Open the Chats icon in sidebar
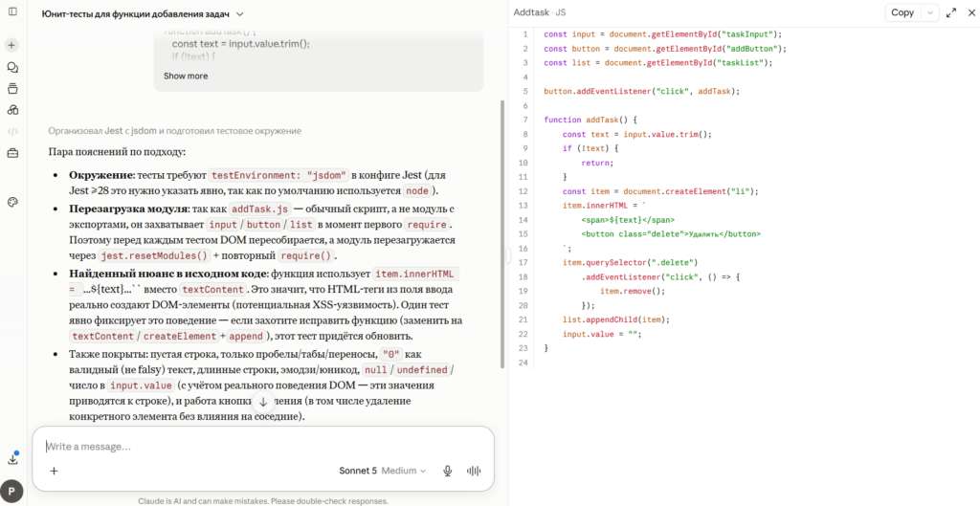 coord(12,68)
